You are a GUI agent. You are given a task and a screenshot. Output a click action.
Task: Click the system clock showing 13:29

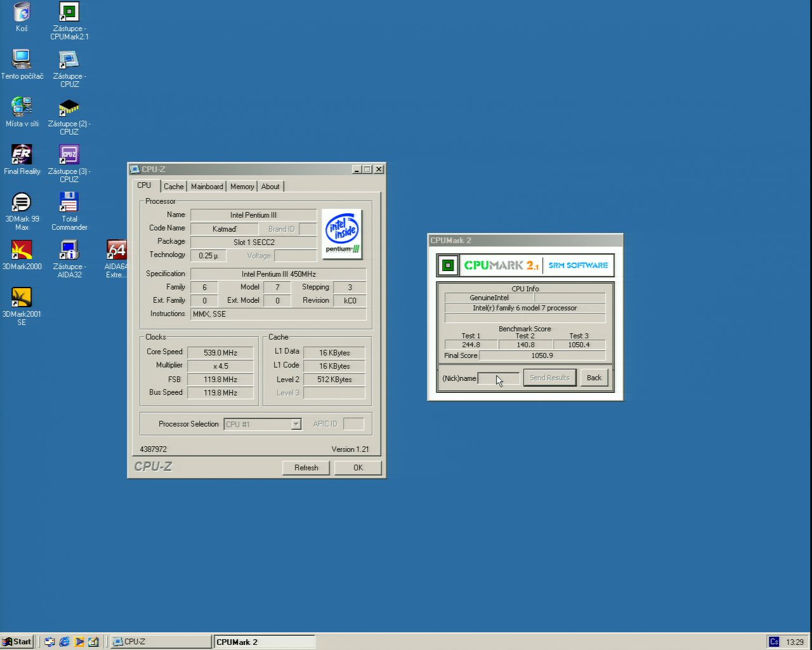pos(794,642)
